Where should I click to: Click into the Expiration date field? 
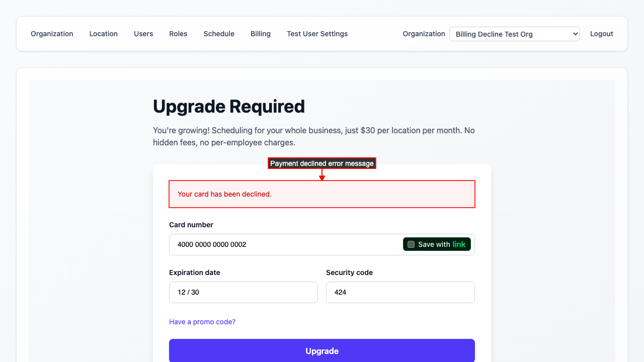[244, 292]
